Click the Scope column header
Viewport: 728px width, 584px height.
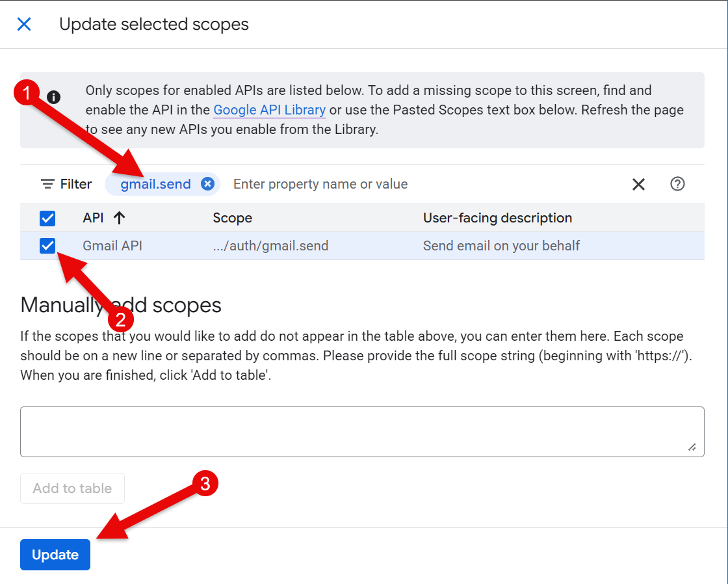coord(232,218)
